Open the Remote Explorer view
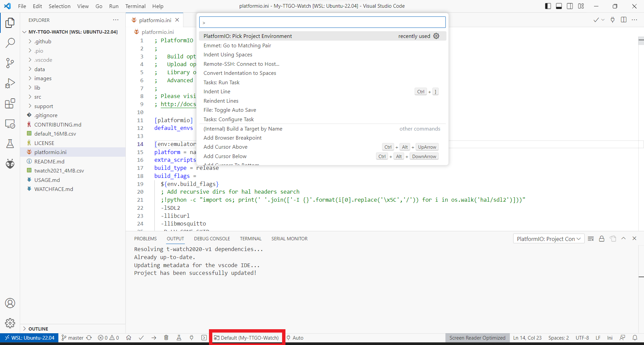The image size is (644, 345). 10,124
